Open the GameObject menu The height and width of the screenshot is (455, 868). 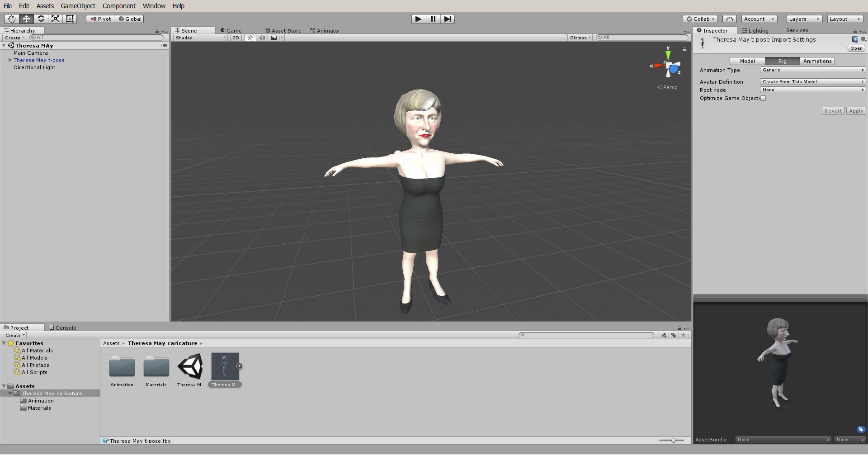(x=78, y=6)
